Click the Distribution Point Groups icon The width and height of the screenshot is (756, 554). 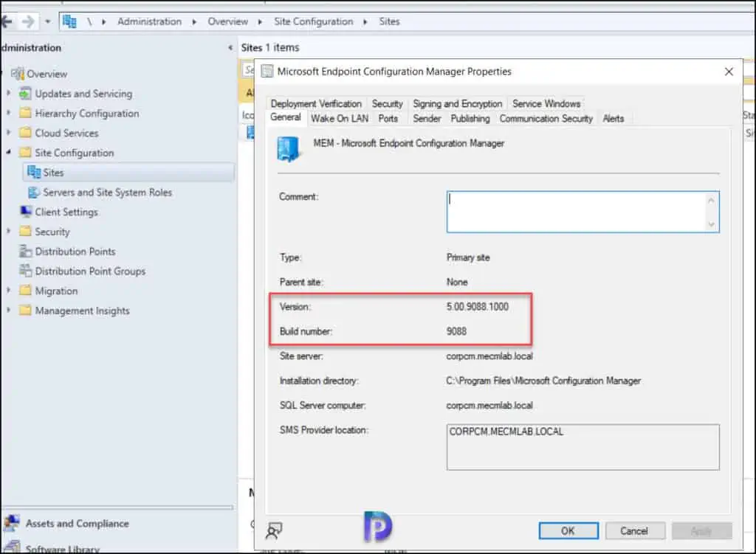(x=25, y=271)
